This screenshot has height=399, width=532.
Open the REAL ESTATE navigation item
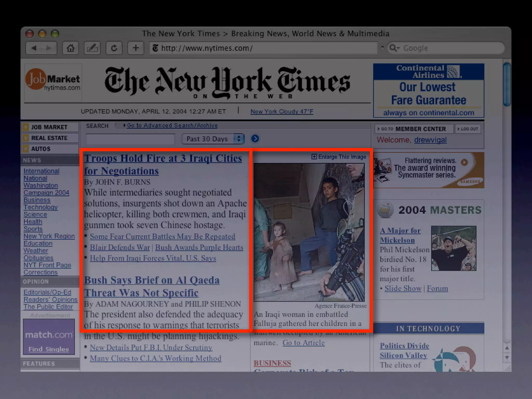tap(49, 138)
